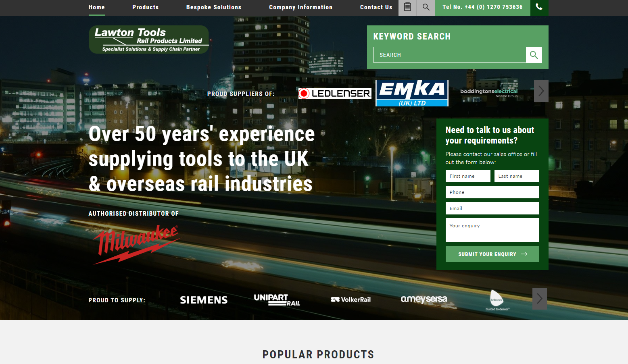Viewport: 628px width, 364px height.
Task: Open the Products menu
Action: pos(145,7)
